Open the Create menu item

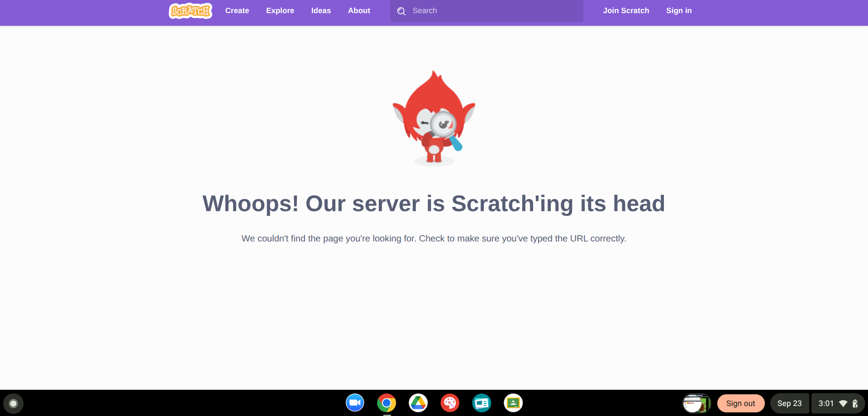coord(237,11)
